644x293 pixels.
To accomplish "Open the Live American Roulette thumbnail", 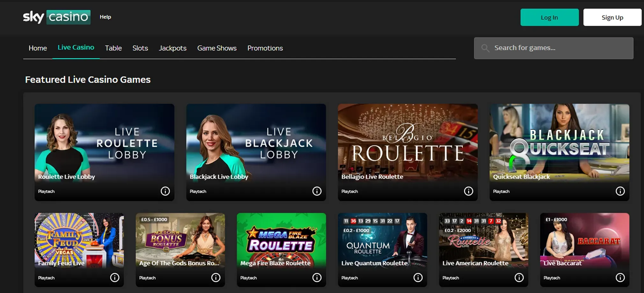I will 483,240.
